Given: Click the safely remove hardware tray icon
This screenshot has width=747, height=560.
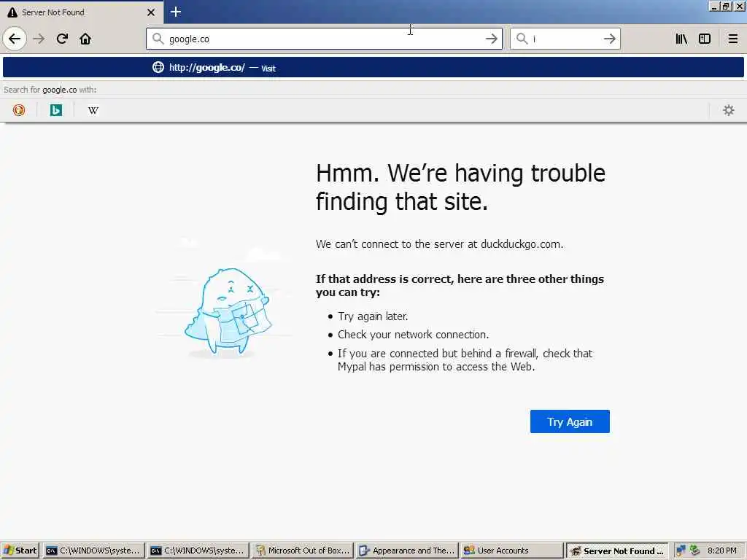Looking at the screenshot, I should point(695,551).
